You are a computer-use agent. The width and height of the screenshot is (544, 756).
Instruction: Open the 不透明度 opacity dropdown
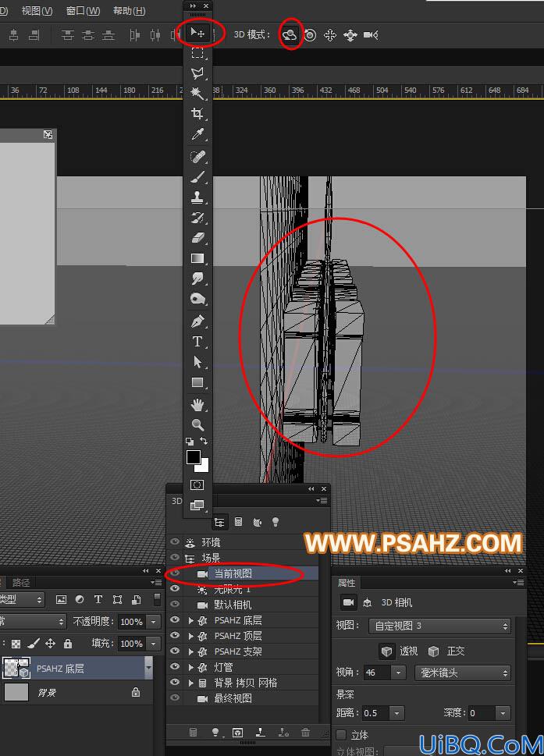pyautogui.click(x=153, y=622)
